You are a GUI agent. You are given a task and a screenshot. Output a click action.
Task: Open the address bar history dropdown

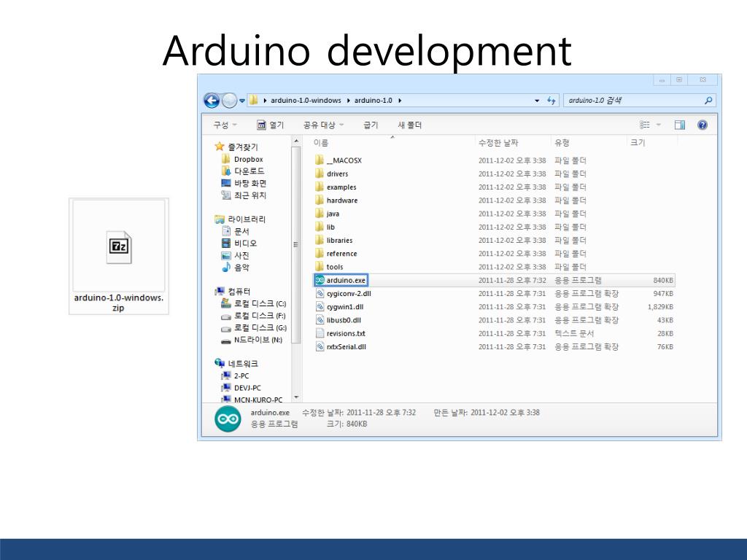(x=537, y=101)
